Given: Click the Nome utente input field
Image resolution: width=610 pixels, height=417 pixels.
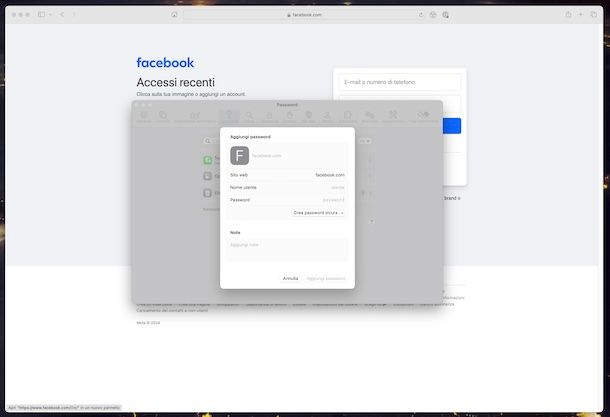Looking at the screenshot, I should pos(287,187).
